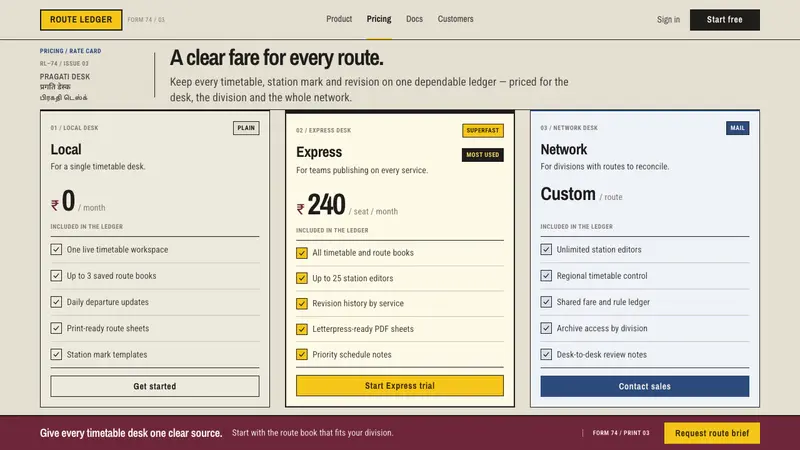
Task: Toggle Letterpress-ready PDF sheets checkbox
Action: click(x=302, y=329)
